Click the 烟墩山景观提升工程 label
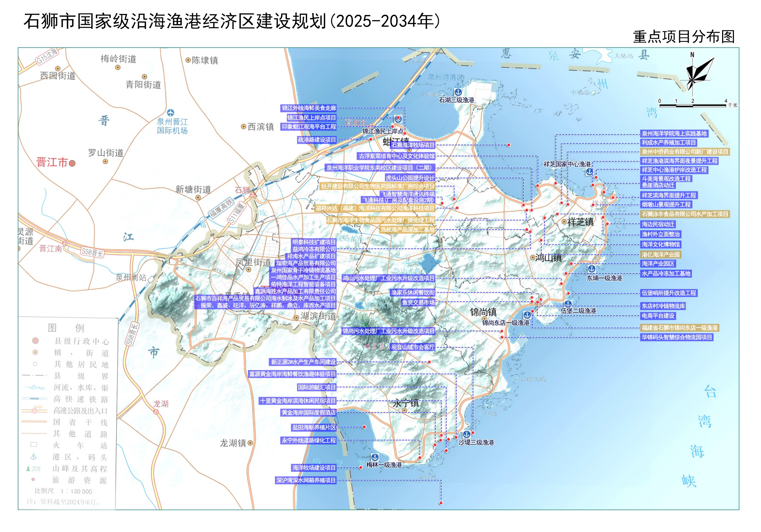The height and width of the screenshot is (532, 761). tap(666, 205)
